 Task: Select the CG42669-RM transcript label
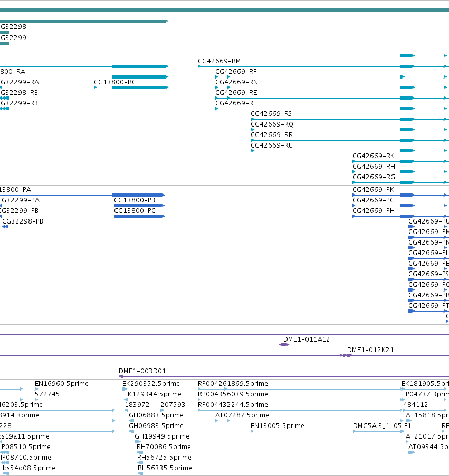[219, 61]
